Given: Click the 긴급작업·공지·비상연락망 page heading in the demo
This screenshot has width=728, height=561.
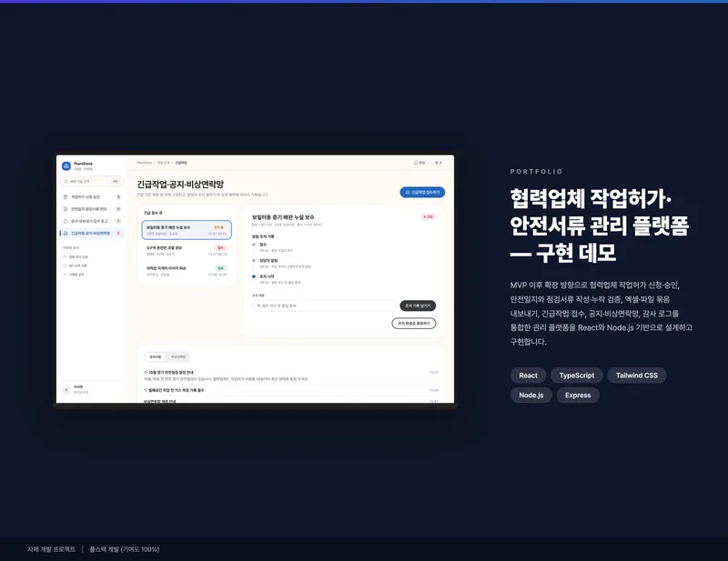Looking at the screenshot, I should [180, 185].
